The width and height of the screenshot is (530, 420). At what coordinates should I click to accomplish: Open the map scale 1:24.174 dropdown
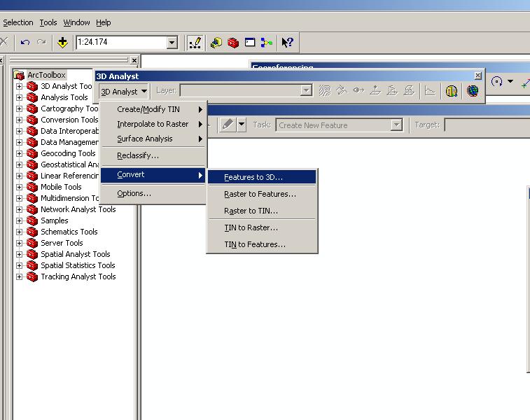tap(172, 43)
